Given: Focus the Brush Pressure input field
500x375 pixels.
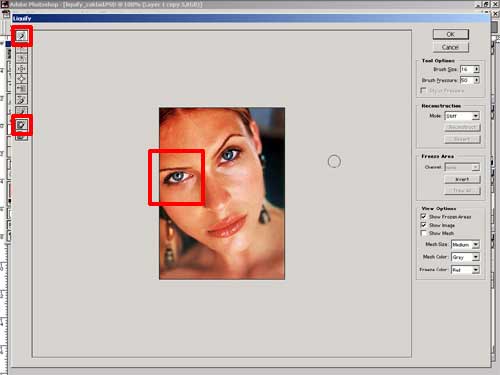Looking at the screenshot, I should pyautogui.click(x=467, y=80).
